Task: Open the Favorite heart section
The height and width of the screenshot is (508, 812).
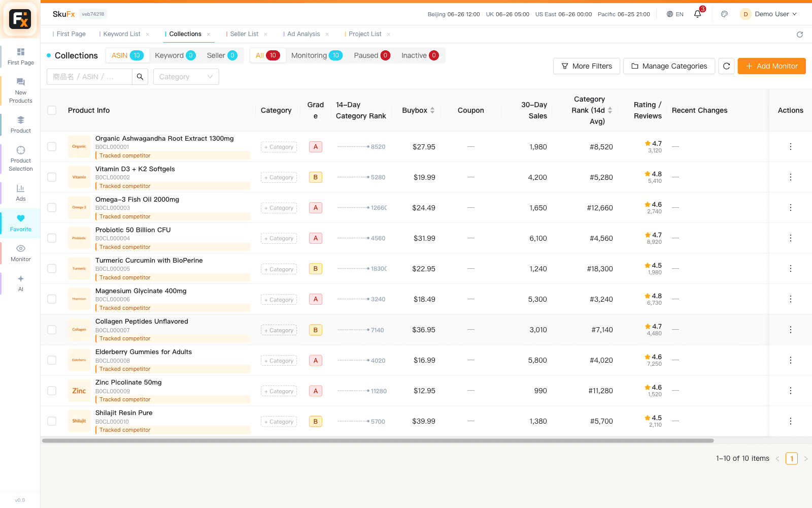Action: 21,223
